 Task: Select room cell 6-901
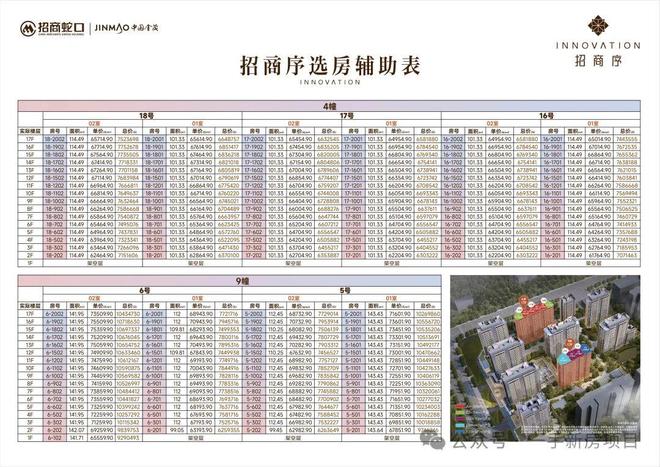(154, 384)
